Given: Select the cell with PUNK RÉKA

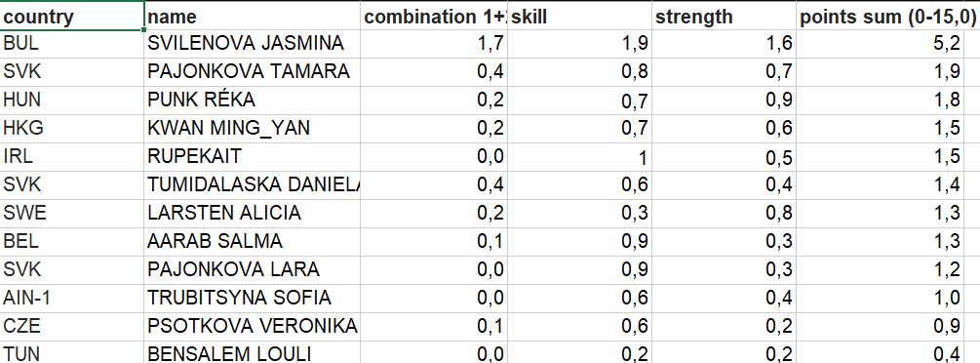Looking at the screenshot, I should click(x=252, y=101).
